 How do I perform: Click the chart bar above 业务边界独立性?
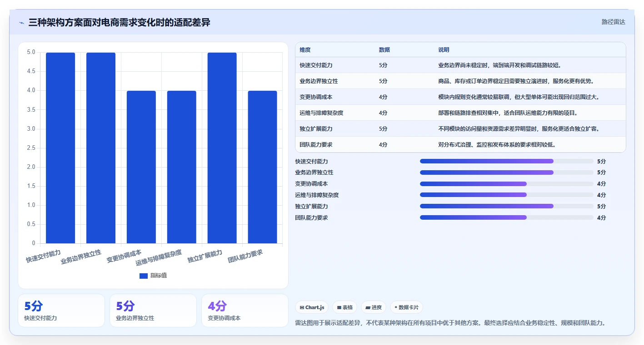[x=101, y=148]
